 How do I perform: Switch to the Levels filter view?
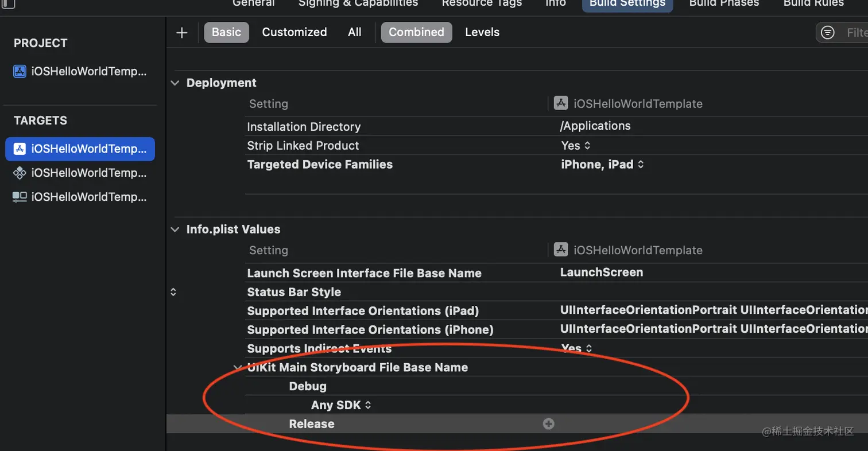(x=481, y=32)
